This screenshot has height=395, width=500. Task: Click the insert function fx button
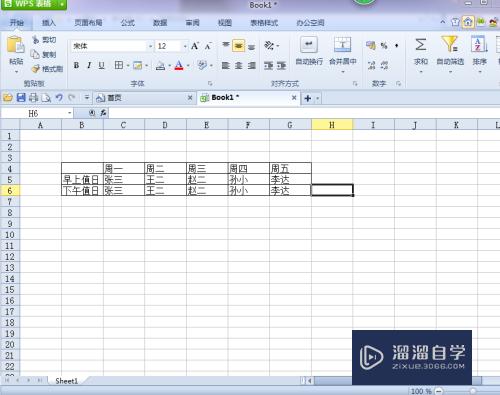[103, 113]
